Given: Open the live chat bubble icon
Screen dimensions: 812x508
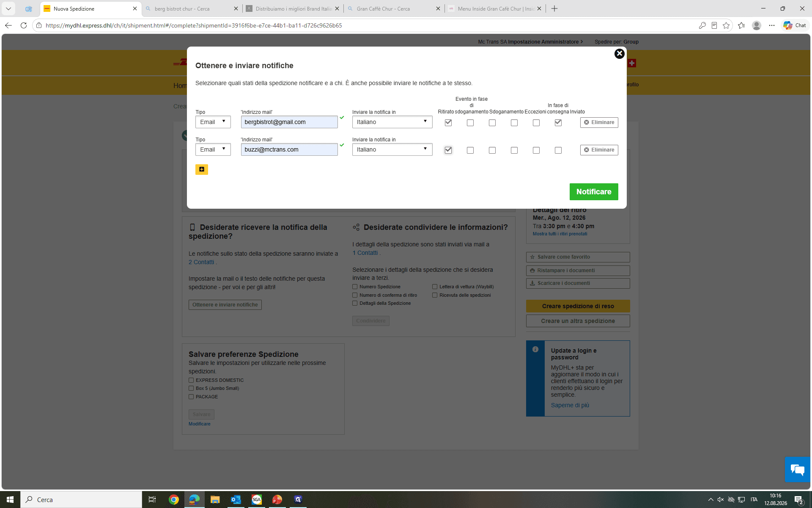Looking at the screenshot, I should [x=798, y=469].
